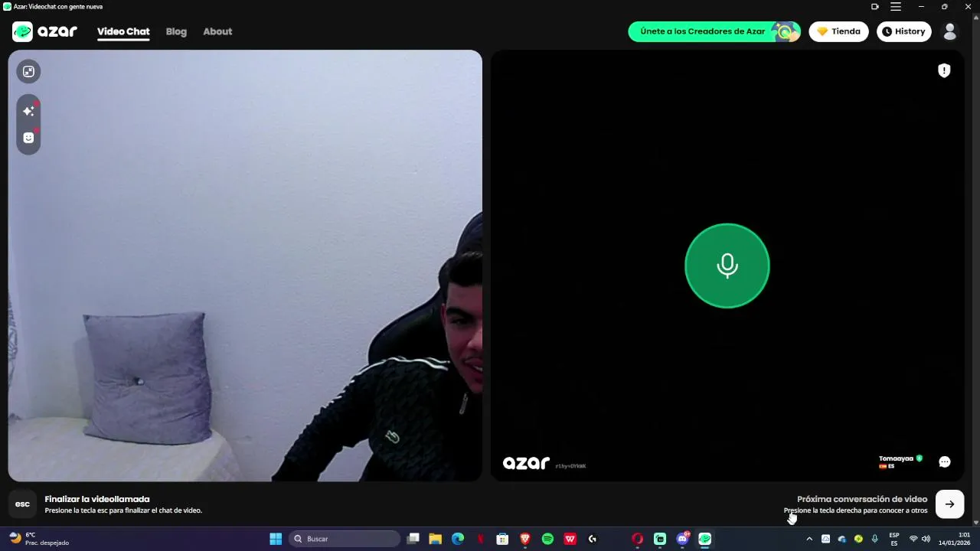
Task: Click the Tomaayaa username label
Action: tap(896, 458)
